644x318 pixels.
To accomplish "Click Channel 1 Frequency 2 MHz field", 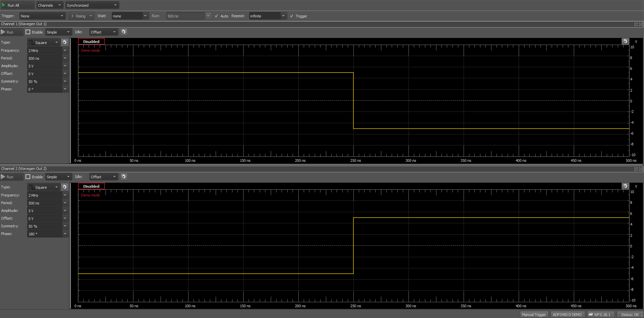I will tap(45, 50).
